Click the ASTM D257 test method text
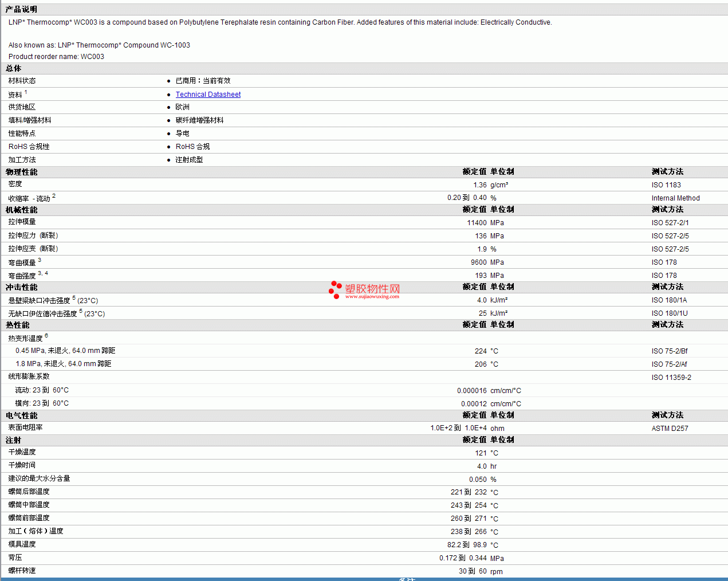 (x=670, y=429)
